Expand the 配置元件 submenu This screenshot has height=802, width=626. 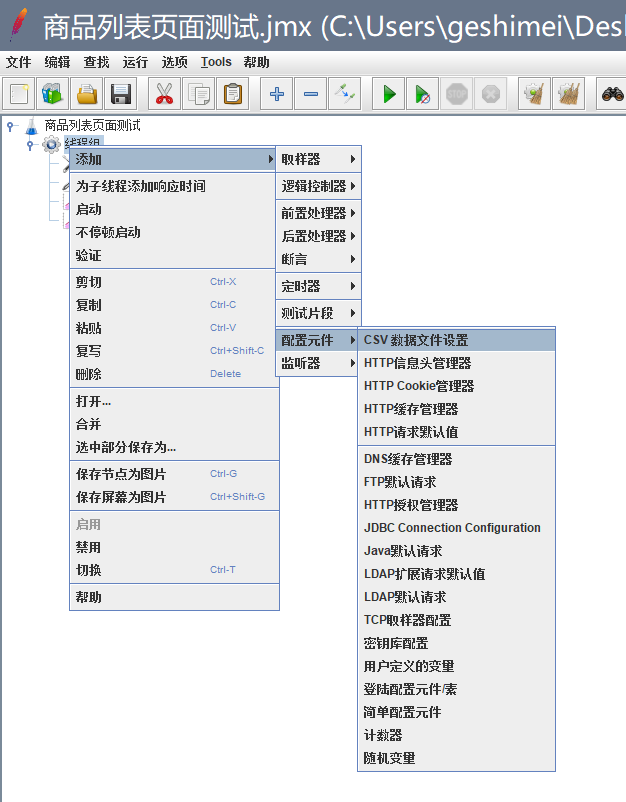coord(317,340)
